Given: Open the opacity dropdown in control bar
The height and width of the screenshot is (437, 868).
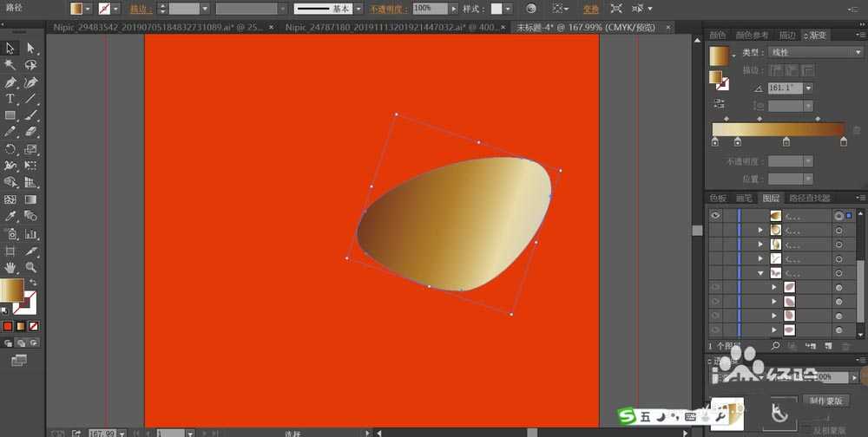Looking at the screenshot, I should [x=454, y=8].
